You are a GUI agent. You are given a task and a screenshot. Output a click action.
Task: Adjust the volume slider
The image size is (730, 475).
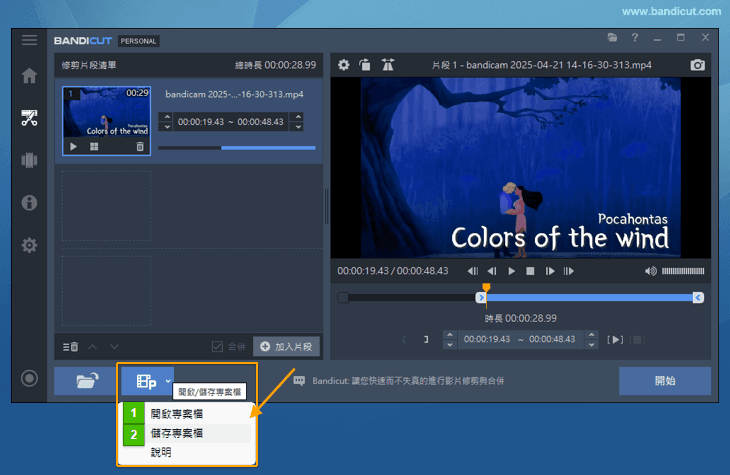pos(683,271)
